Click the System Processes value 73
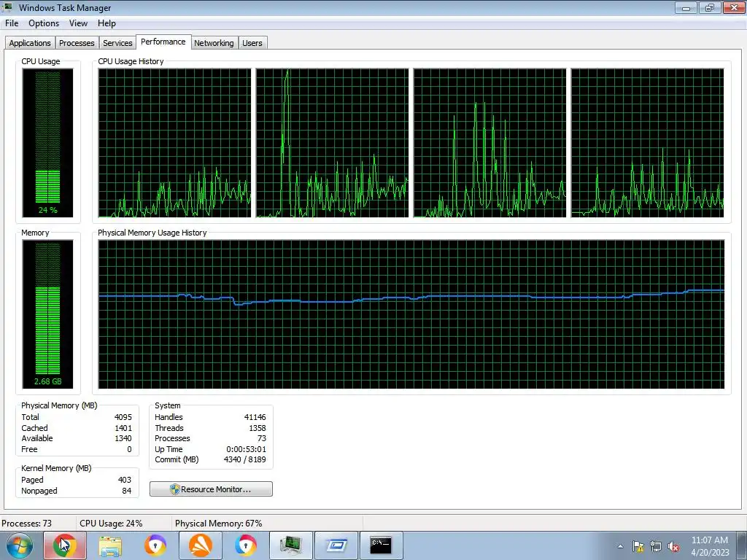747x560 pixels. coord(262,438)
